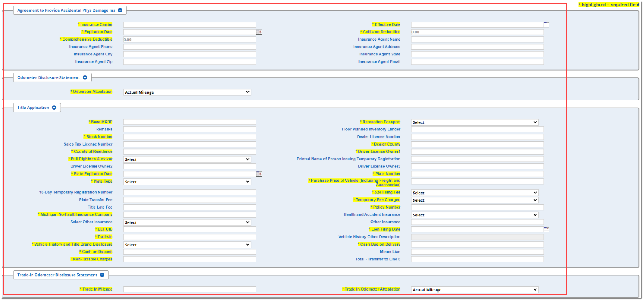Click the Trade-In input field

pos(189,237)
